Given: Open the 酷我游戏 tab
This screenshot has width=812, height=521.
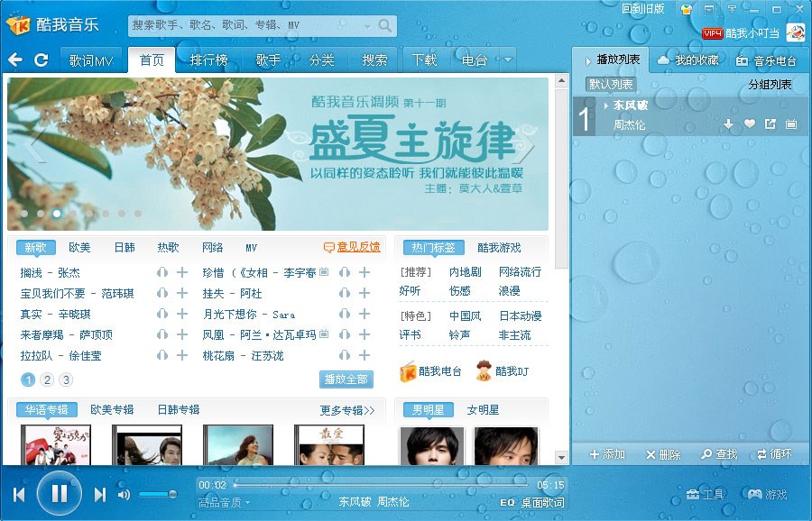Looking at the screenshot, I should [x=499, y=247].
